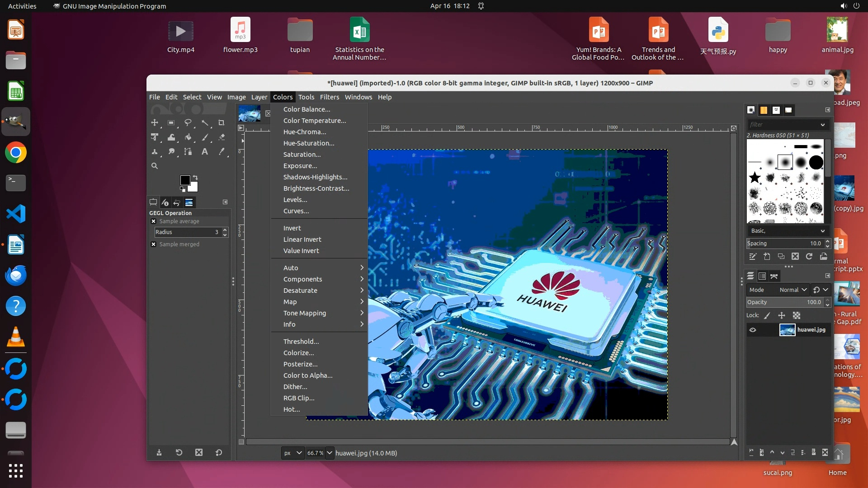Click the refresh brushes icon

click(809, 257)
